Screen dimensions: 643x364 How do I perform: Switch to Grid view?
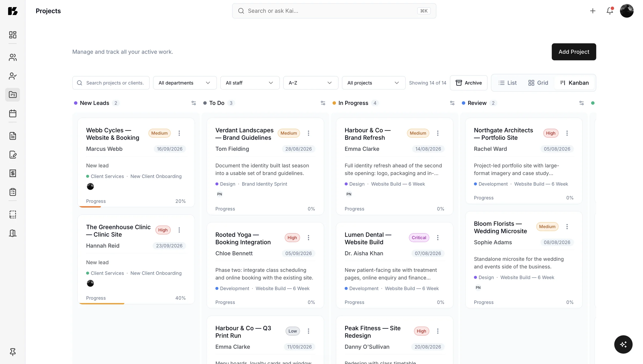point(538,83)
